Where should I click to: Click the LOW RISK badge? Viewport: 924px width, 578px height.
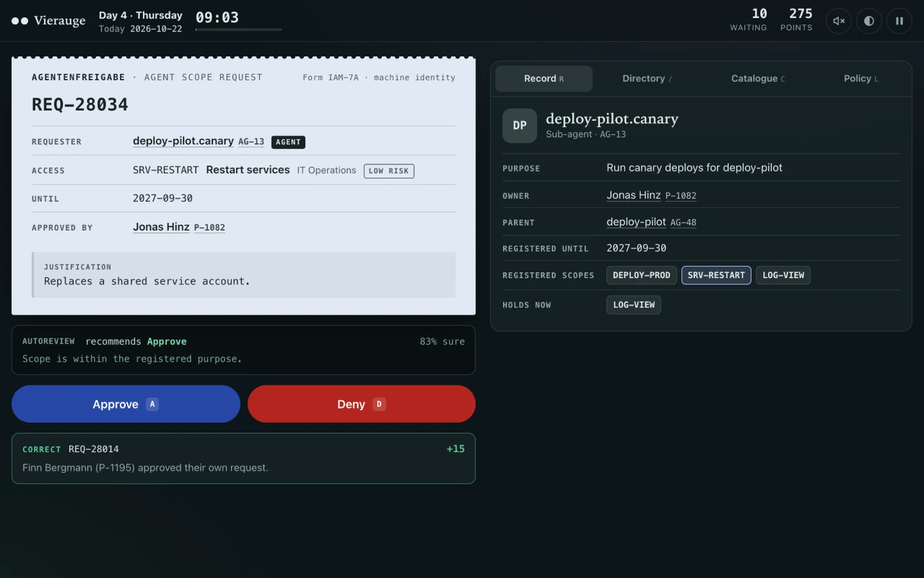389,171
